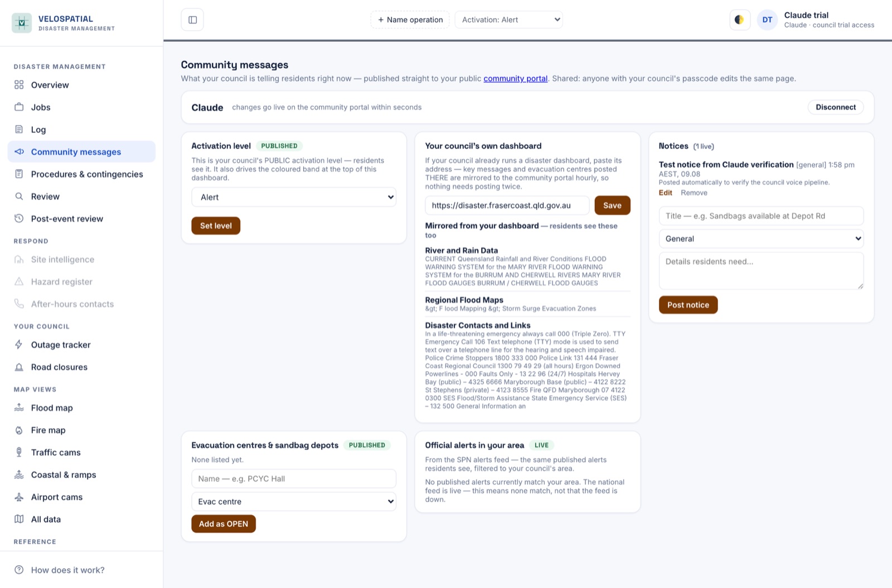Click Add as OPEN button
This screenshot has height=588, width=892.
click(x=224, y=524)
